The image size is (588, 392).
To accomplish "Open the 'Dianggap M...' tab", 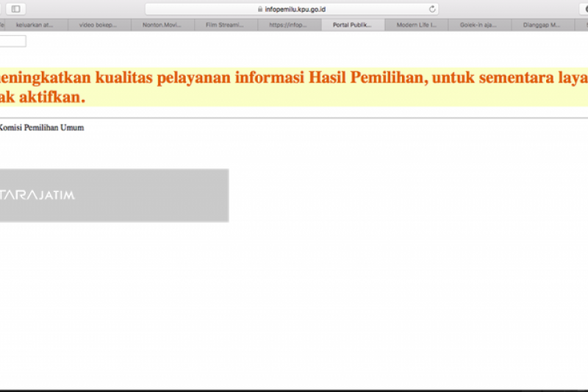I will pyautogui.click(x=542, y=25).
